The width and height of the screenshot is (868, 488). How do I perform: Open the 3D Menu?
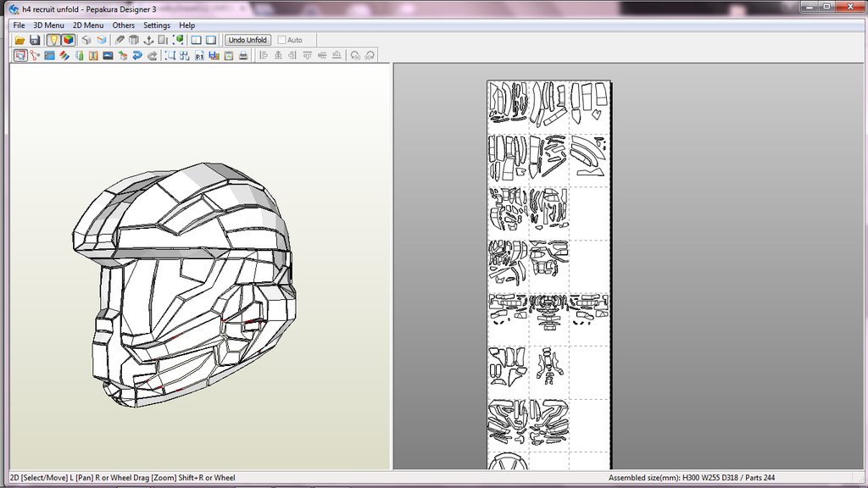48,25
